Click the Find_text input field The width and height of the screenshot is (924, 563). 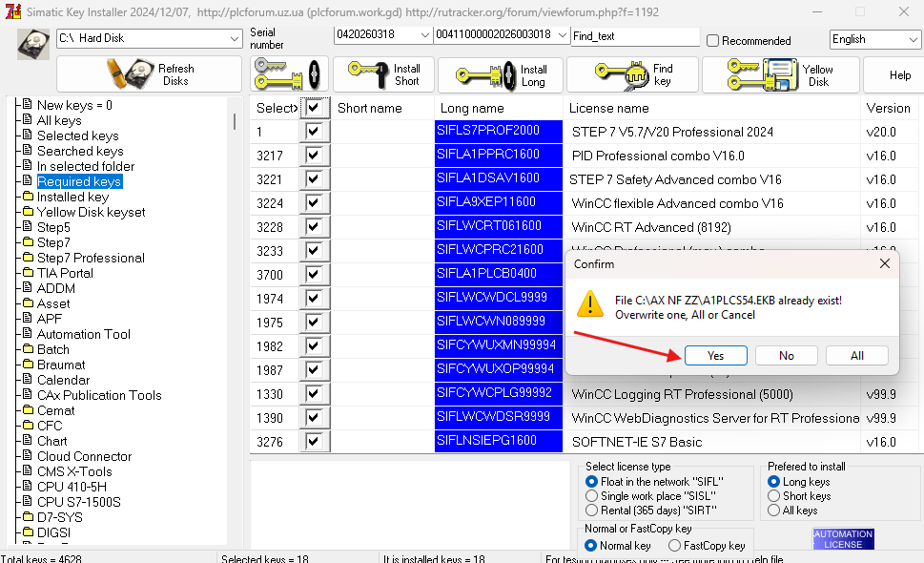[634, 36]
